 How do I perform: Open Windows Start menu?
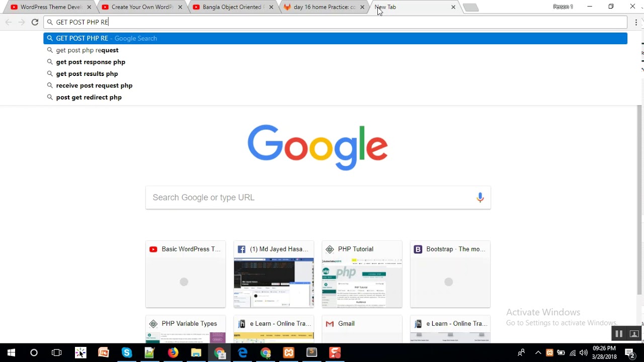pyautogui.click(x=11, y=353)
